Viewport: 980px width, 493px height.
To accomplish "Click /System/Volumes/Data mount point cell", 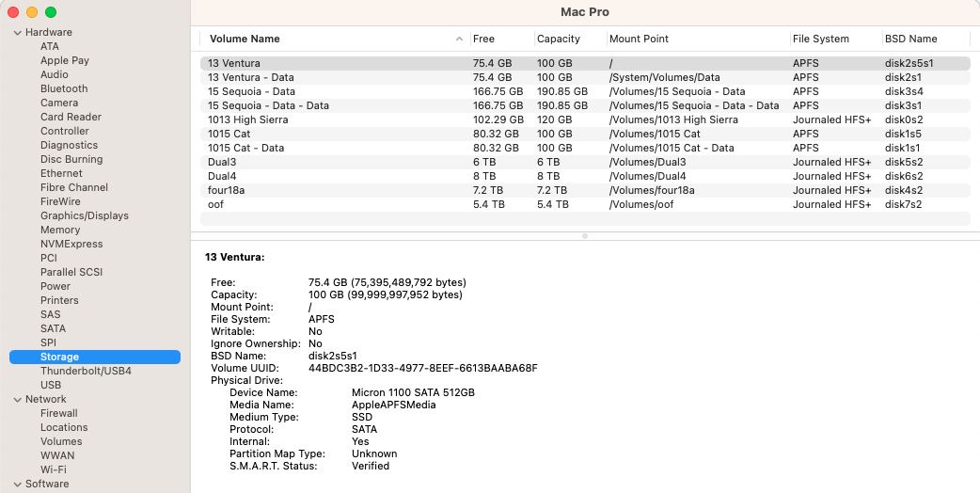I will [x=664, y=77].
